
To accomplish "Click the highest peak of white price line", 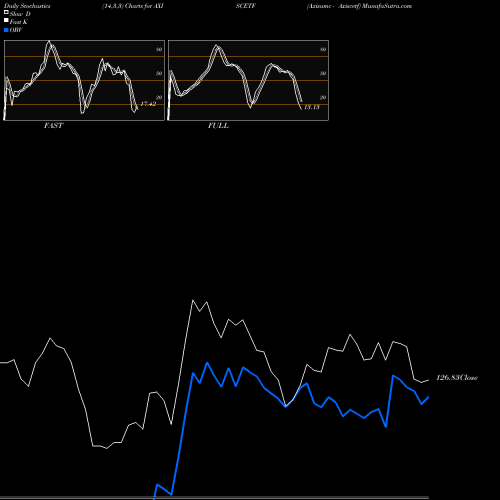I will pyautogui.click(x=193, y=300).
